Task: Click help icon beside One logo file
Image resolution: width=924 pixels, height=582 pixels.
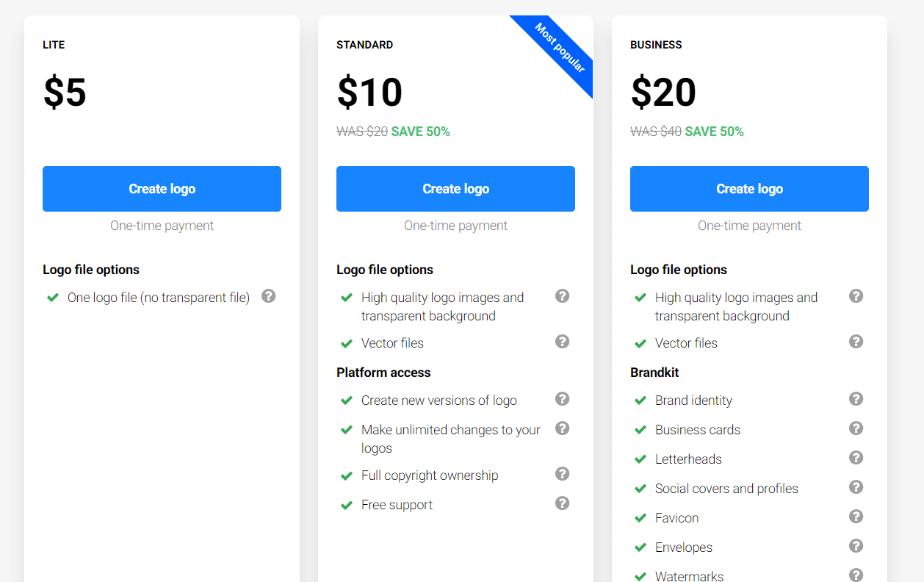Action: coord(269,296)
